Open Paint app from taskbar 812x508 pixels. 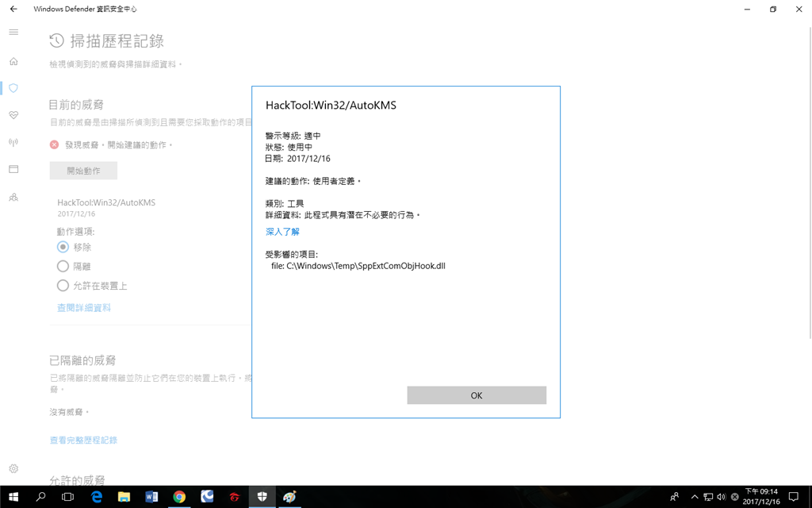pos(289,497)
